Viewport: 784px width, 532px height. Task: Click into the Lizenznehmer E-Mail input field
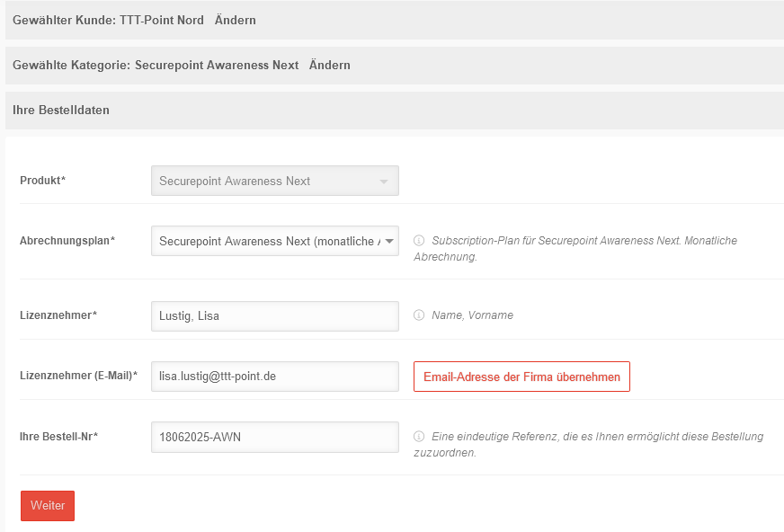274,377
